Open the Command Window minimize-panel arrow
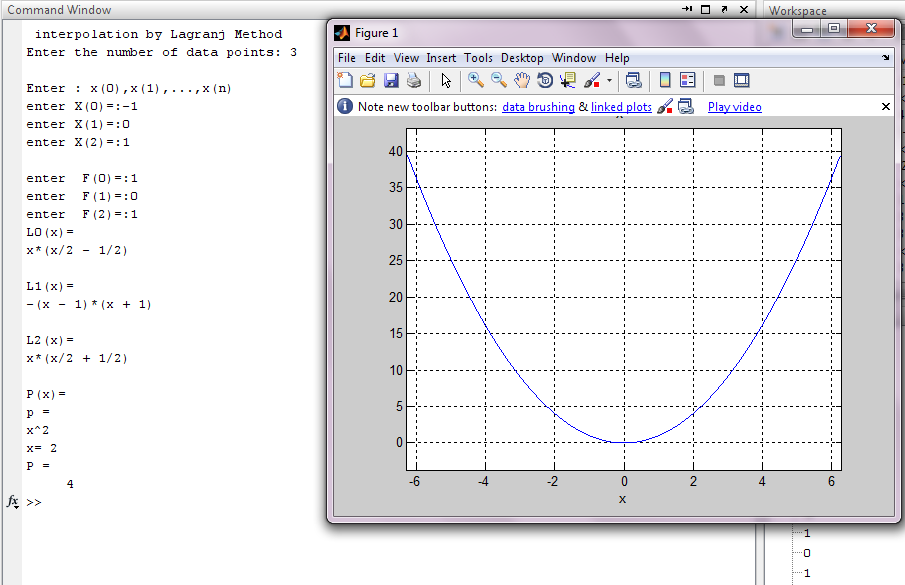This screenshot has height=585, width=905. (x=687, y=9)
